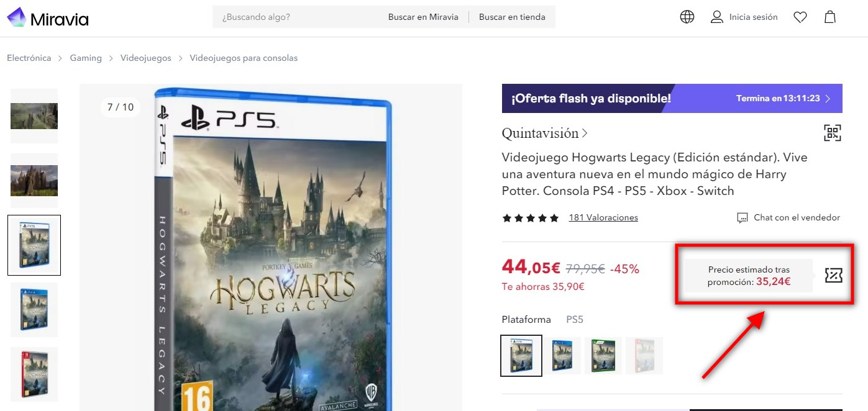Open the shopping bag cart
This screenshot has height=411, width=868.
click(830, 17)
